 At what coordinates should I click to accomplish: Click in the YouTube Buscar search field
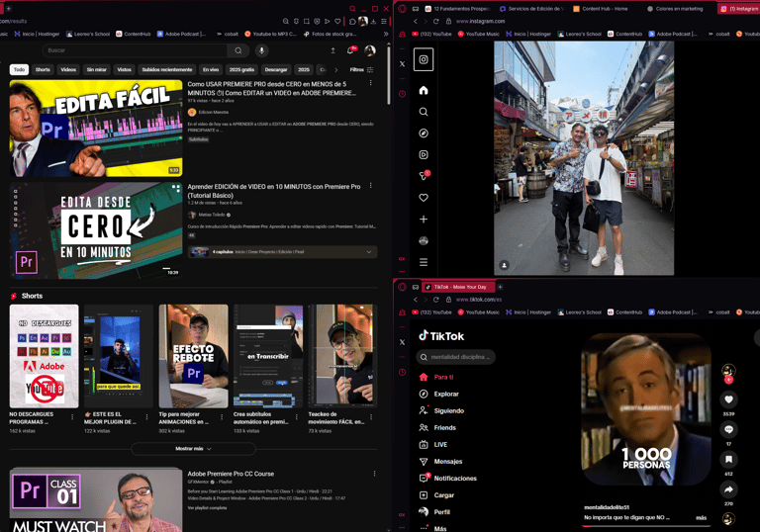pyautogui.click(x=135, y=50)
